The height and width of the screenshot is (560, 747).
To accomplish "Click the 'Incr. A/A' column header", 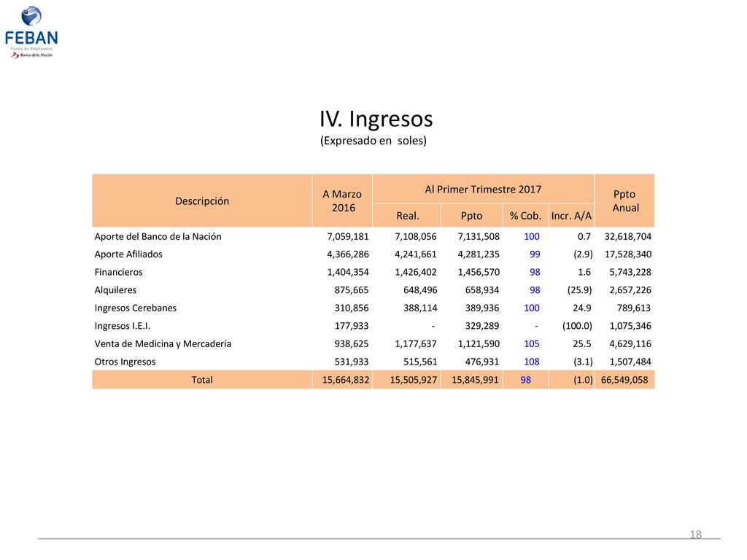I will (571, 216).
